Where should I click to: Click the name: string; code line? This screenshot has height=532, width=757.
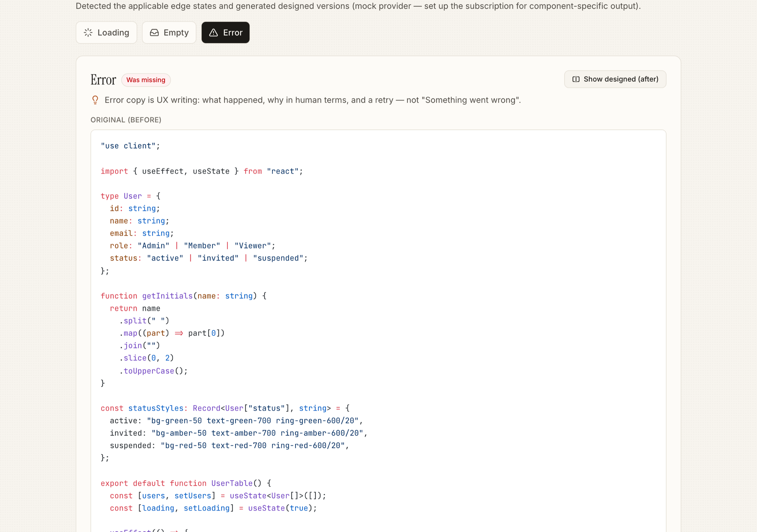pos(139,221)
